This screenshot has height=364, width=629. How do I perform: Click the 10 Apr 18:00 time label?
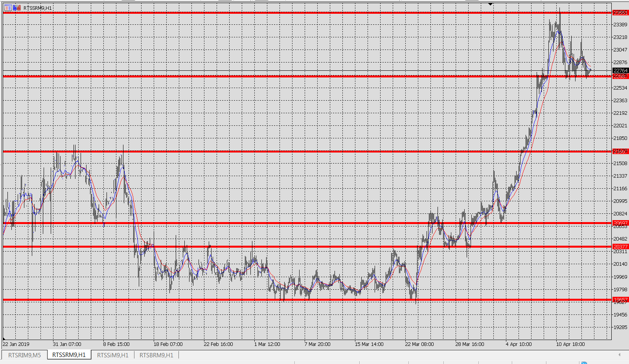570,344
